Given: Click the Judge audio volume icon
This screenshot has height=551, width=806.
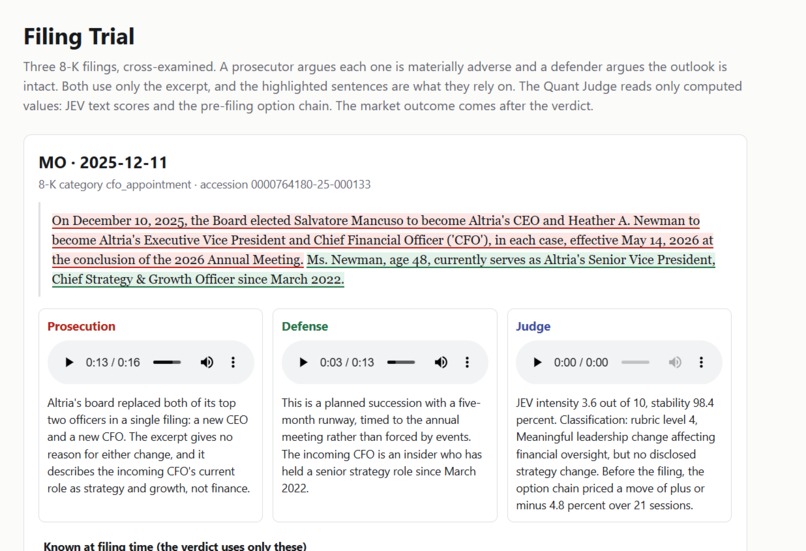Looking at the screenshot, I should tap(675, 362).
